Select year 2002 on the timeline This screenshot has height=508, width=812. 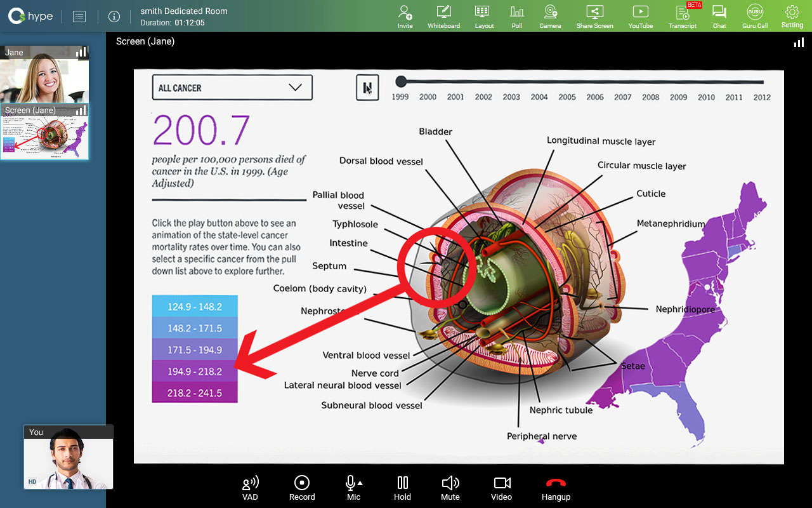point(483,97)
